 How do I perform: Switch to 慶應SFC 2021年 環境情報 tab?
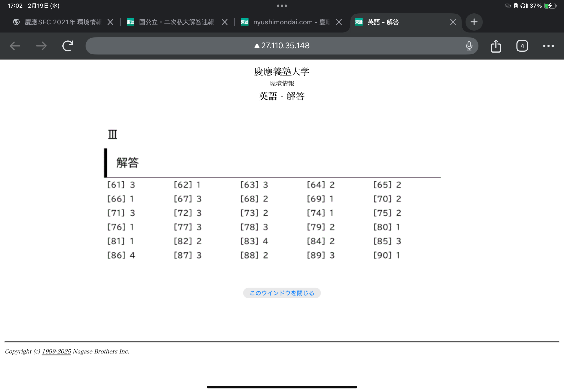[63, 22]
